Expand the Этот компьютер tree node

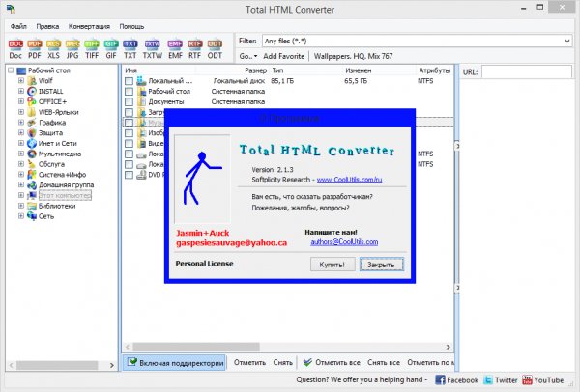(21, 195)
